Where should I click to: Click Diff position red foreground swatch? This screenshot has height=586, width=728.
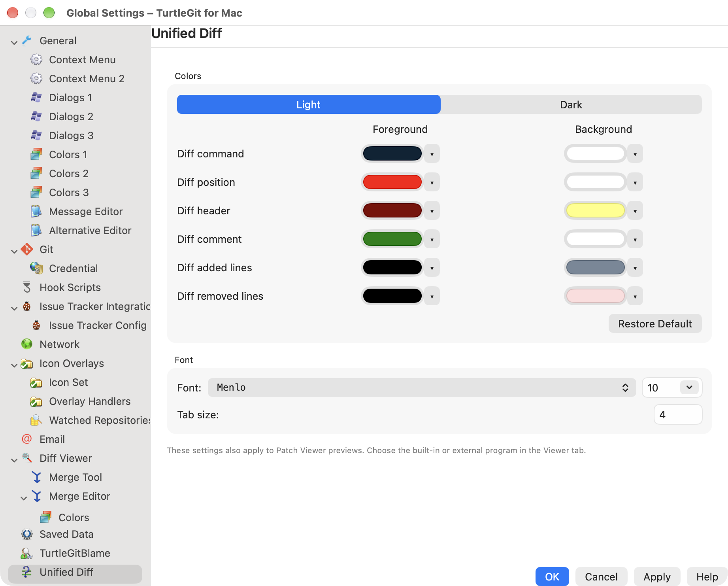pyautogui.click(x=392, y=182)
